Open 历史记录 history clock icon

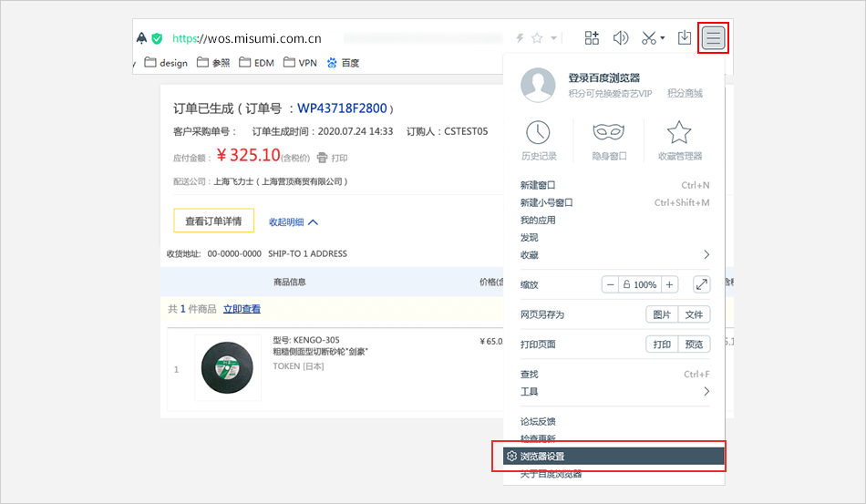coord(539,133)
